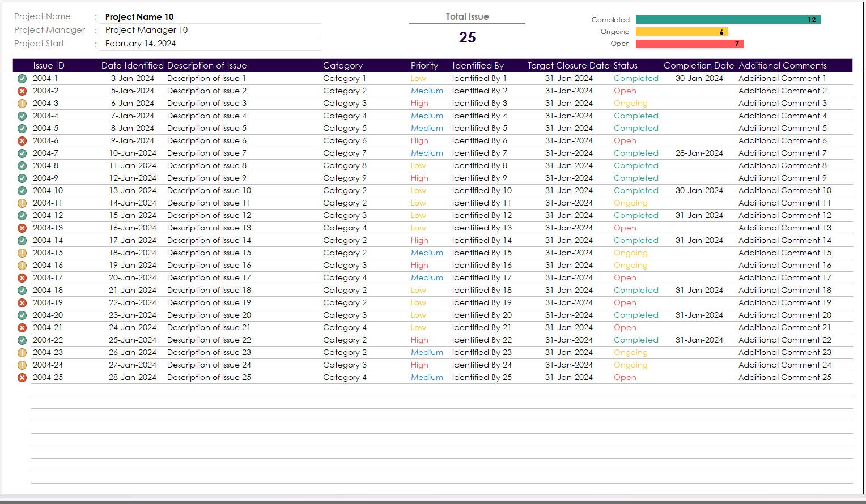Click the green completed icon beside issue 2004-1
This screenshot has width=866, height=504.
tap(22, 78)
